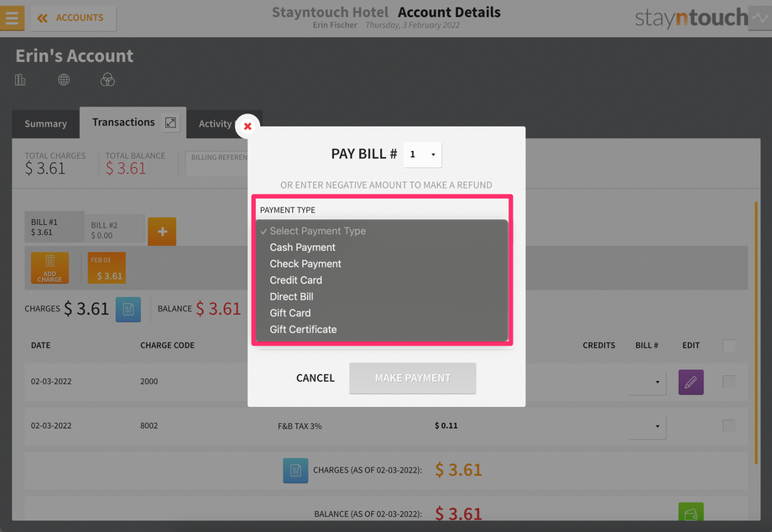Open the Activity tab
This screenshot has height=532, width=772.
tap(215, 123)
